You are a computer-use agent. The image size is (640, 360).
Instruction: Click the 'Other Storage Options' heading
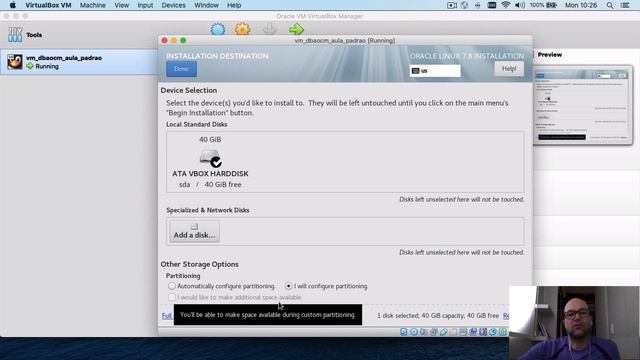pos(200,264)
